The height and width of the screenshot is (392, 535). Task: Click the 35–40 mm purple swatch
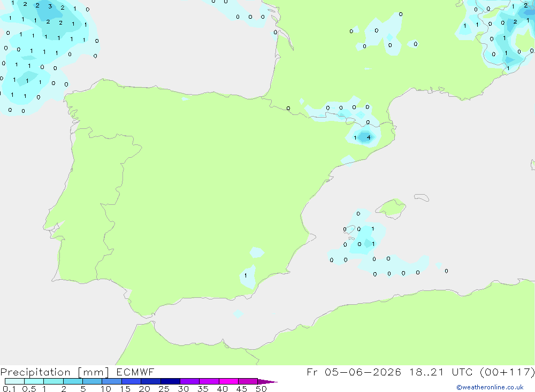pos(209,381)
